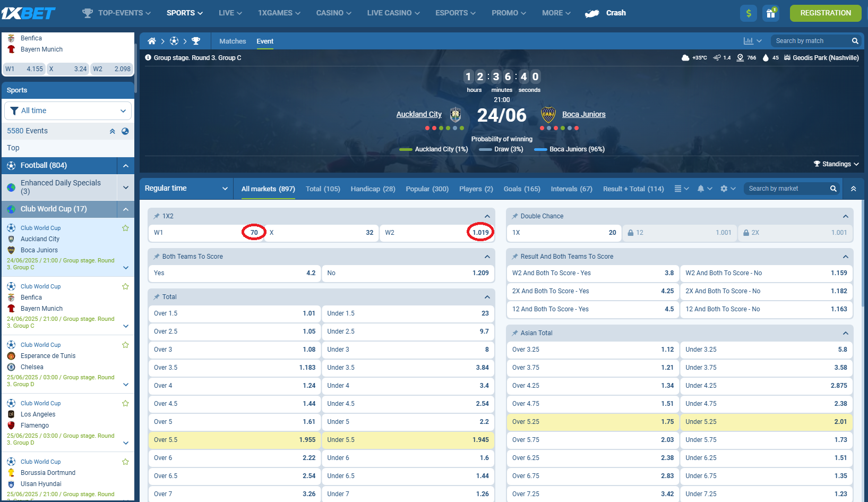Collapse Football (804) section
868x502 pixels.
click(x=126, y=166)
